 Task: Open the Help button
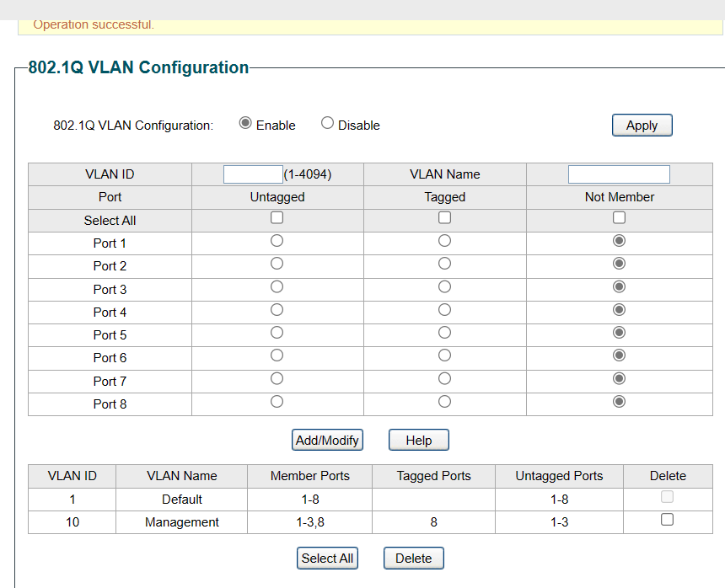[419, 440]
